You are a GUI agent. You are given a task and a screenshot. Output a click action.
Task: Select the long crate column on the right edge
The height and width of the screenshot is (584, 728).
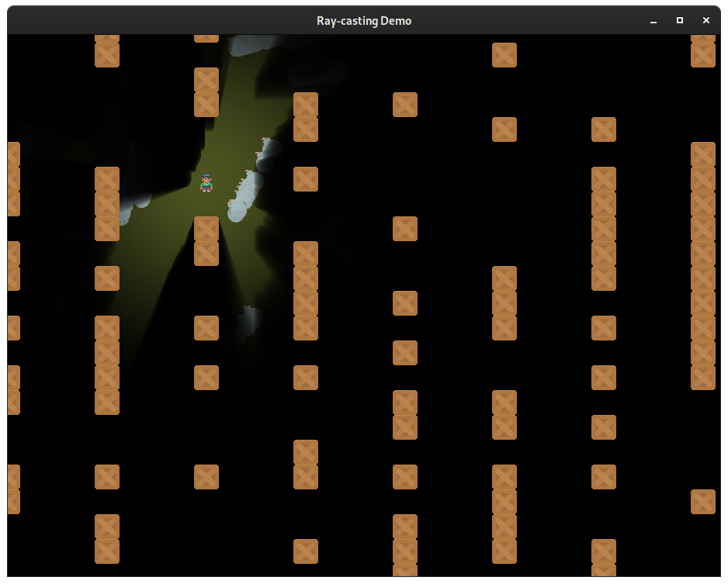click(702, 264)
